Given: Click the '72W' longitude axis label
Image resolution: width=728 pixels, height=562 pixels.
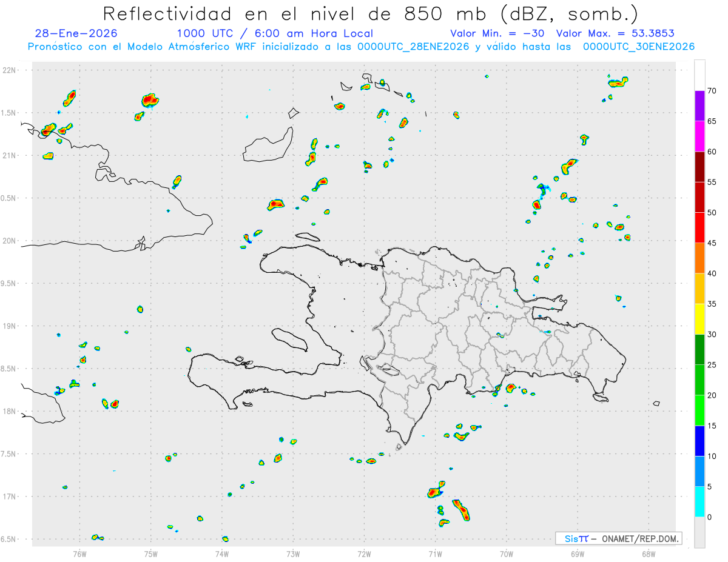Looking at the screenshot, I should tap(364, 554).
